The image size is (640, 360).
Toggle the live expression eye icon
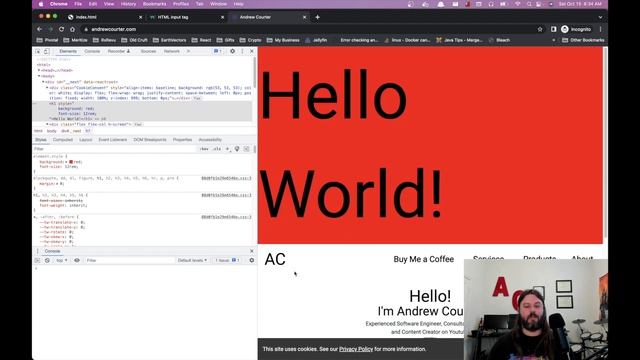click(x=77, y=260)
